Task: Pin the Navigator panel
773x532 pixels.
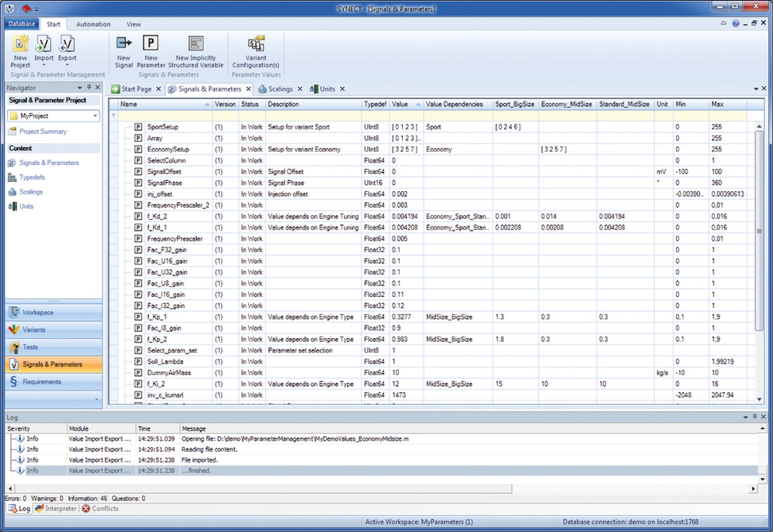Action: (90, 88)
